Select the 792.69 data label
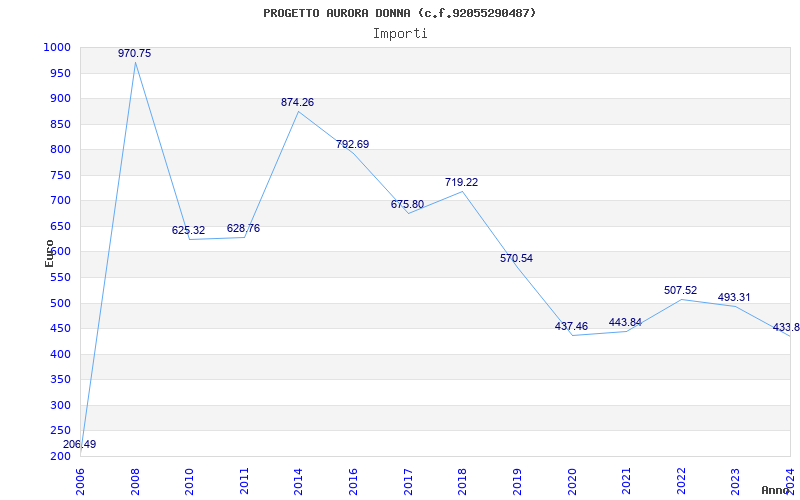This screenshot has width=800, height=500. pyautogui.click(x=353, y=144)
